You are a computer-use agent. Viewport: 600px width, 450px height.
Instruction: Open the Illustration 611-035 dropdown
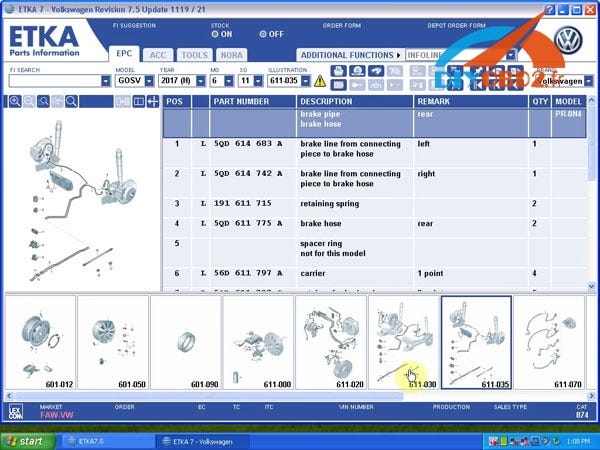(x=305, y=81)
